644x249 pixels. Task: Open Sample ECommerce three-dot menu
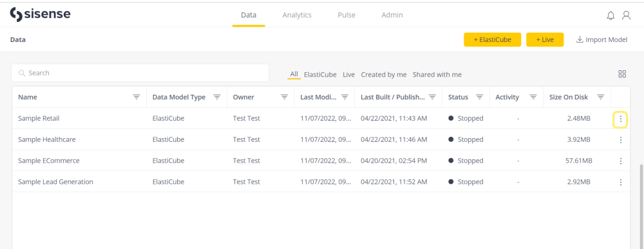(x=621, y=161)
